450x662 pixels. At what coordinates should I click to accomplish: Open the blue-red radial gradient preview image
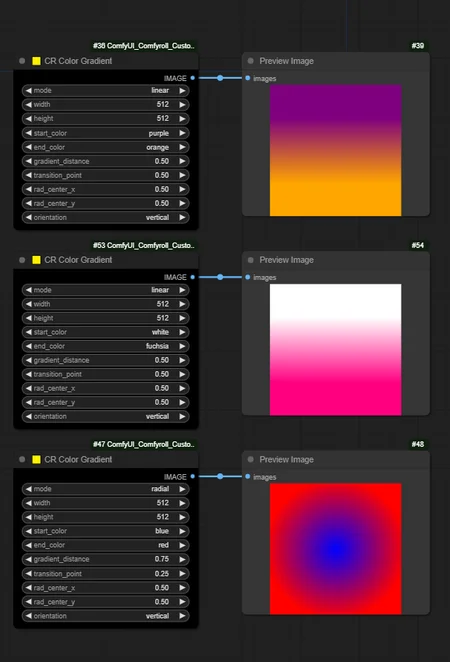point(336,549)
